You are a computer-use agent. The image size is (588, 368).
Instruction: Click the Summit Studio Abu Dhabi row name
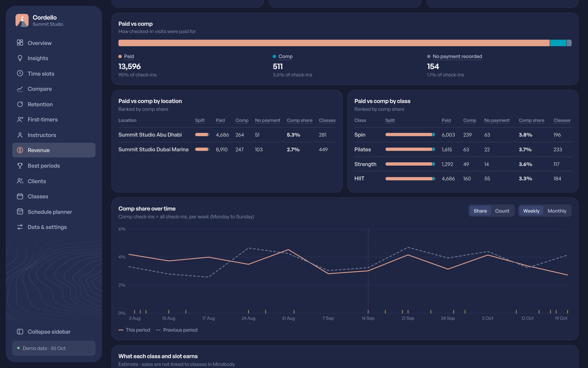coord(150,135)
